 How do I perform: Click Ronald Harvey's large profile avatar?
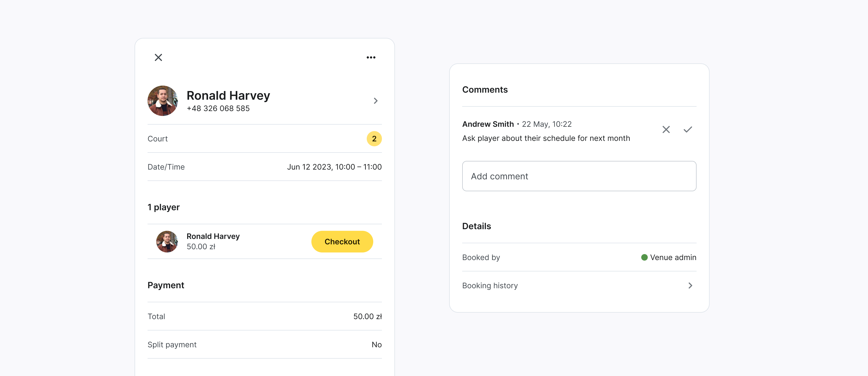(x=163, y=101)
